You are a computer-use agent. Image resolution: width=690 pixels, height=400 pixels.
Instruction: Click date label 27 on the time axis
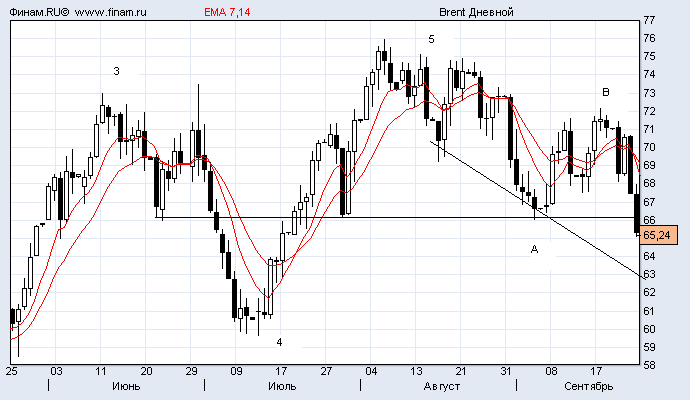326,371
